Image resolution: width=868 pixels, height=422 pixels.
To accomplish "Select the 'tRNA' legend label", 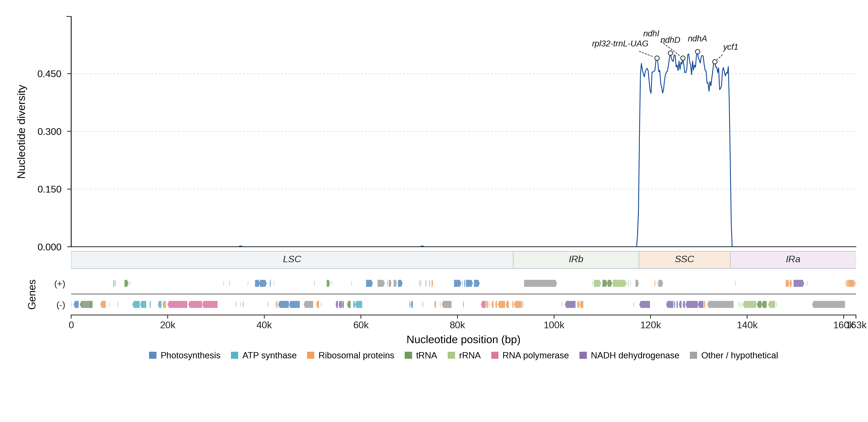I will tap(426, 355).
